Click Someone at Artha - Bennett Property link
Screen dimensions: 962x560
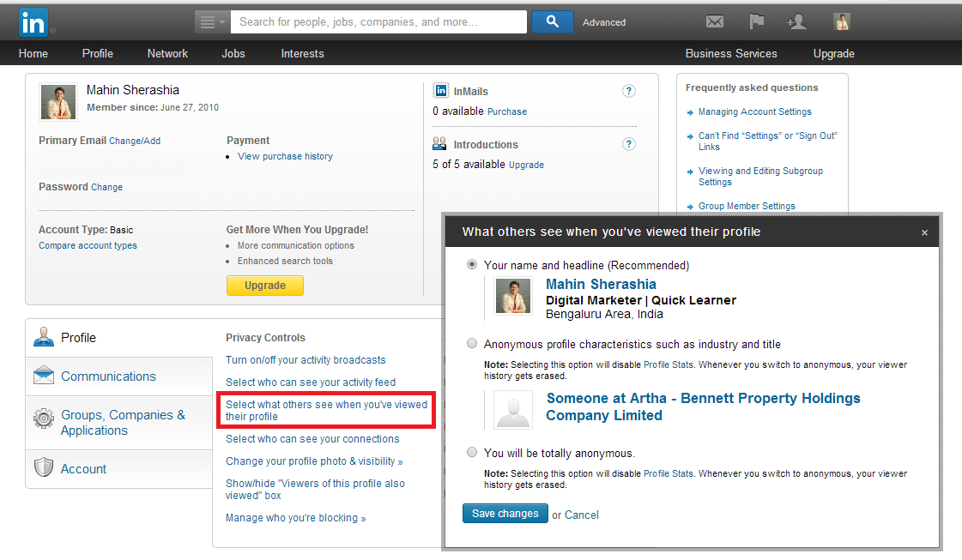coord(703,406)
